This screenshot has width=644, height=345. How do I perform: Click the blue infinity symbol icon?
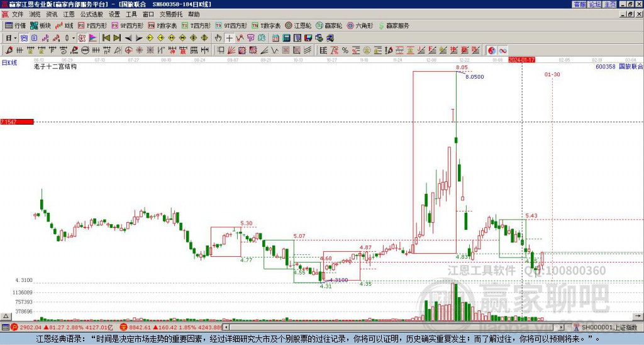pyautogui.click(x=502, y=50)
